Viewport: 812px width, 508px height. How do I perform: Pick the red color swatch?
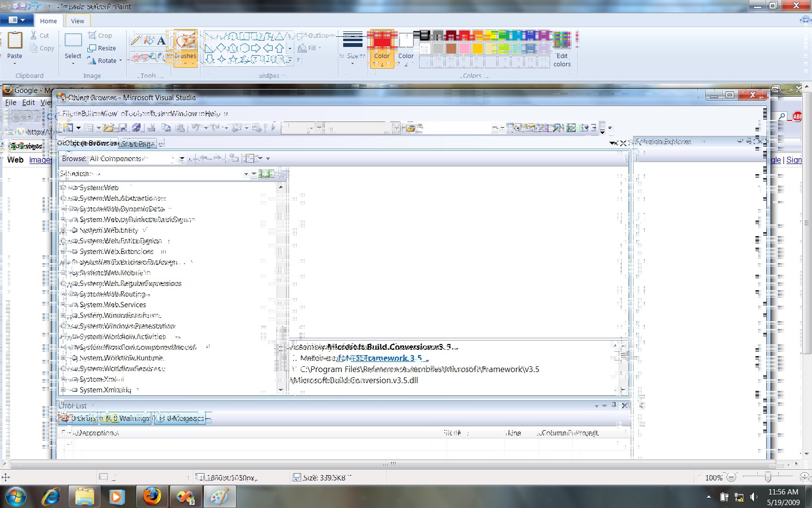coord(464,35)
